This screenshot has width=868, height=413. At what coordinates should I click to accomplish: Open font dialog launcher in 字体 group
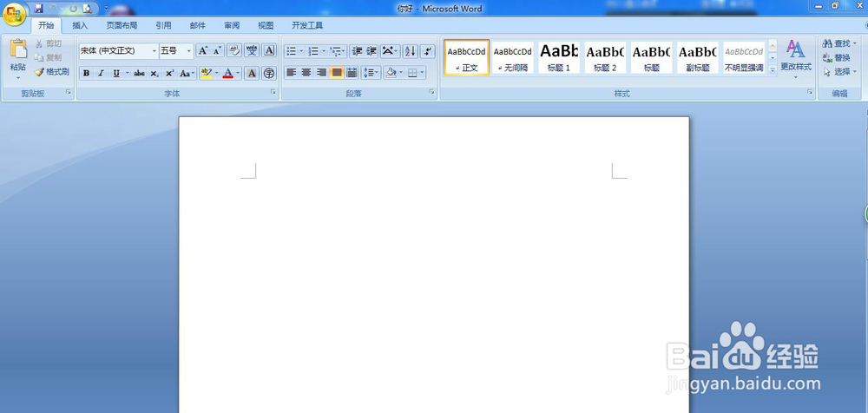pyautogui.click(x=273, y=93)
